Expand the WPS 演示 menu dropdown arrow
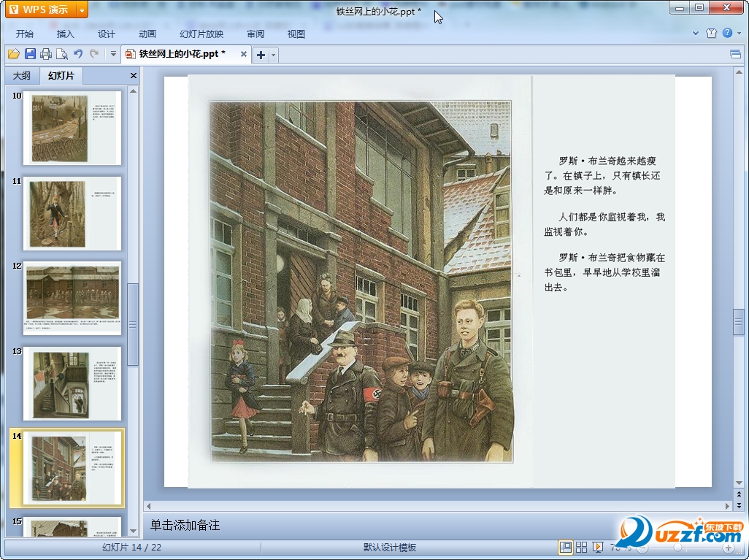The image size is (749, 560). pyautogui.click(x=82, y=9)
